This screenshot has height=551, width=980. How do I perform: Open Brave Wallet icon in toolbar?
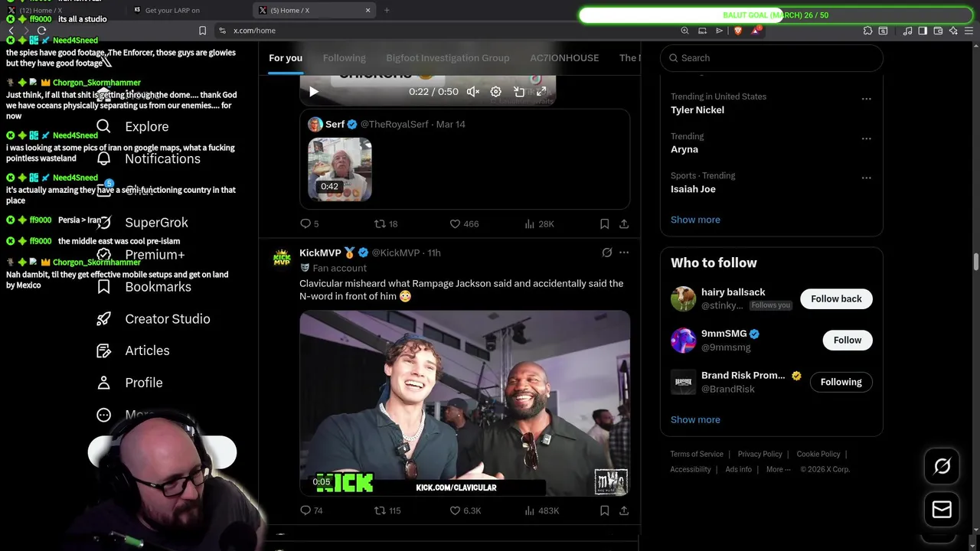tap(938, 31)
